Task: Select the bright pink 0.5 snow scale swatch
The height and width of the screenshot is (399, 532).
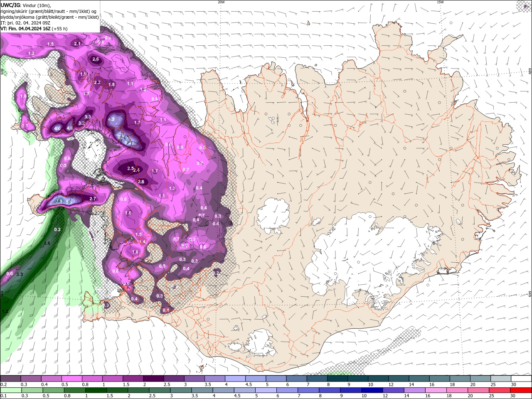Action: 71,378
